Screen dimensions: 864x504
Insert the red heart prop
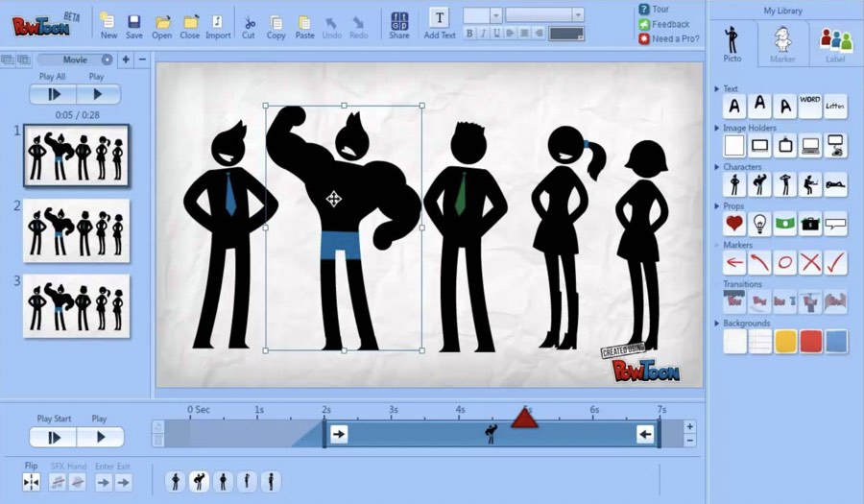(x=734, y=224)
